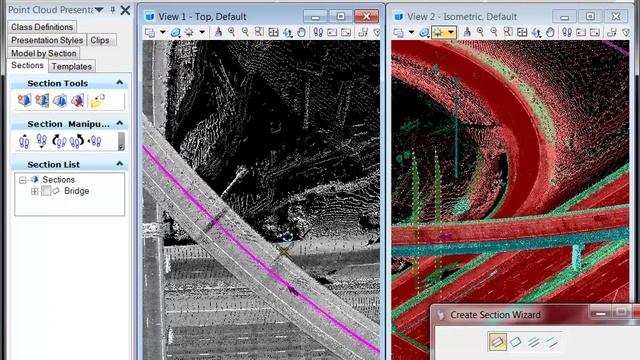Select the Model by Section tab
Image resolution: width=640 pixels, height=360 pixels.
(x=44, y=53)
